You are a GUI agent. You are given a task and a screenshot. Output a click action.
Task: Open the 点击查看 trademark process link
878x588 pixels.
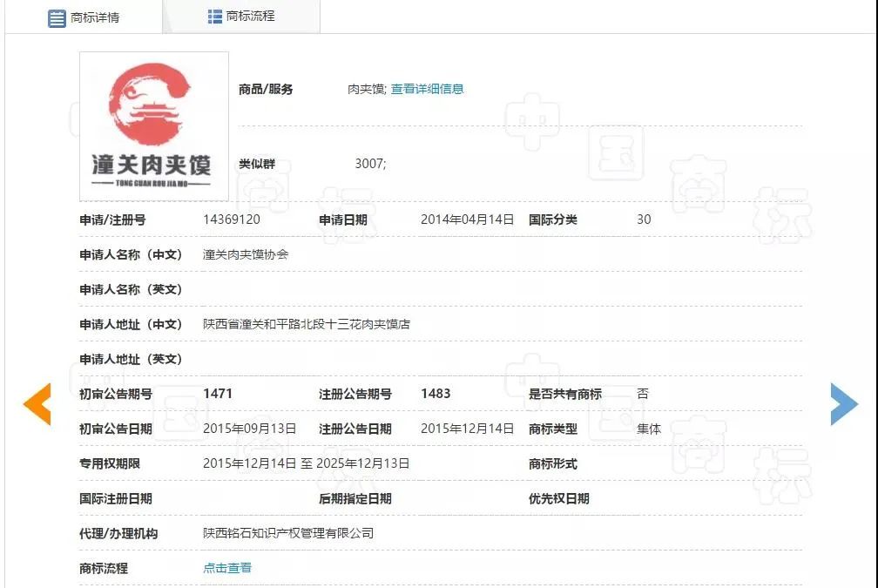(227, 568)
